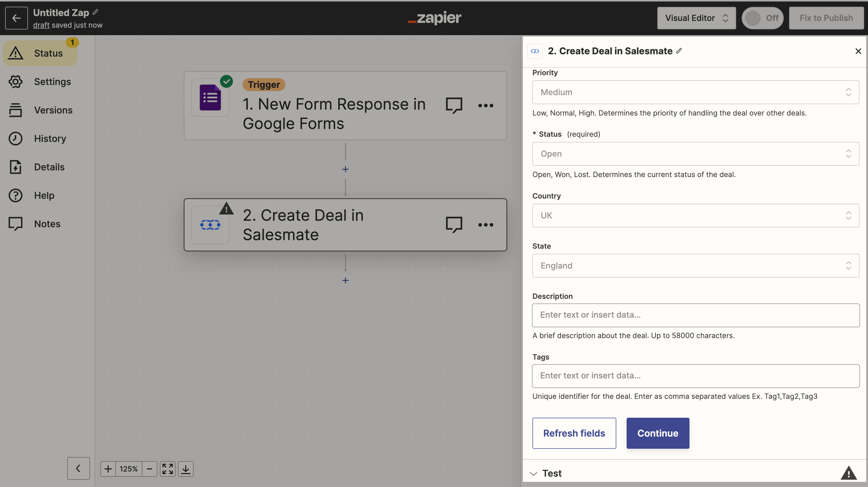868x487 pixels.
Task: Click the 125% zoom level
Action: click(x=129, y=469)
